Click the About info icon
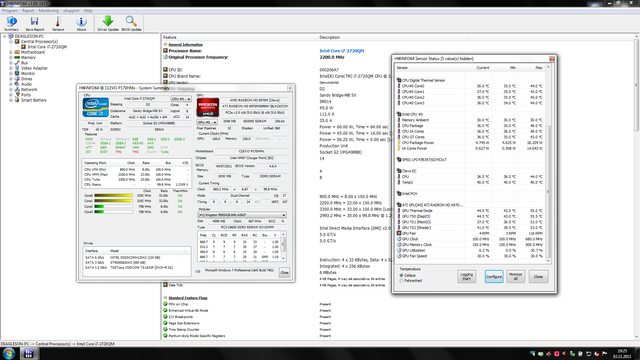640x360 pixels. click(x=81, y=23)
